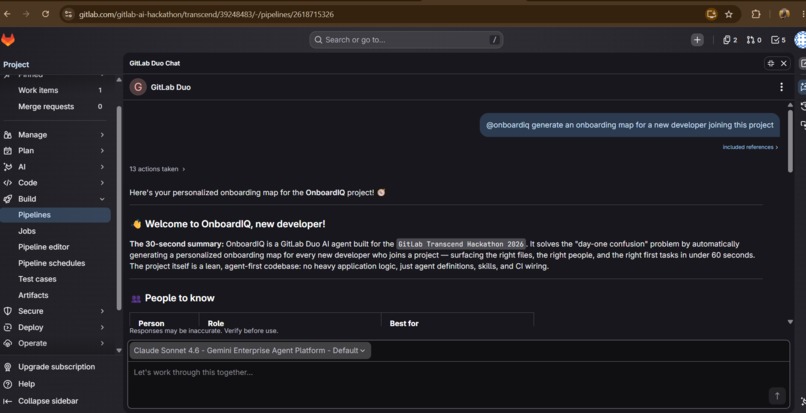The width and height of the screenshot is (806, 413).
Task: Click the chat scroll-down arrow
Action: coord(790,322)
